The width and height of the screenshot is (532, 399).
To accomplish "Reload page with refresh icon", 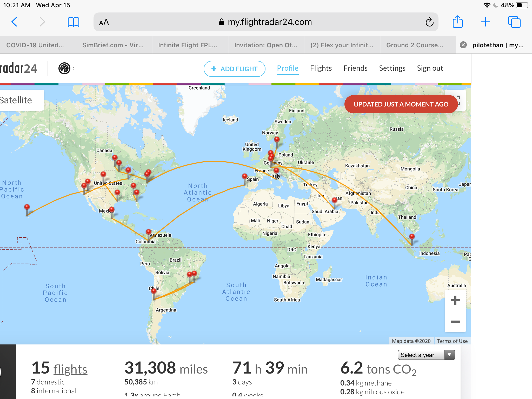I will click(x=429, y=22).
